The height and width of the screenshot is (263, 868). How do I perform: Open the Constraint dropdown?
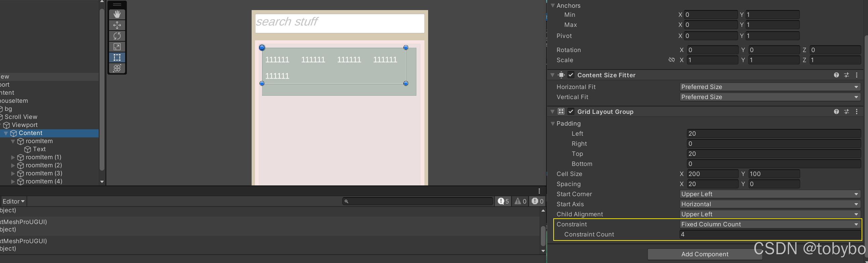tap(770, 225)
